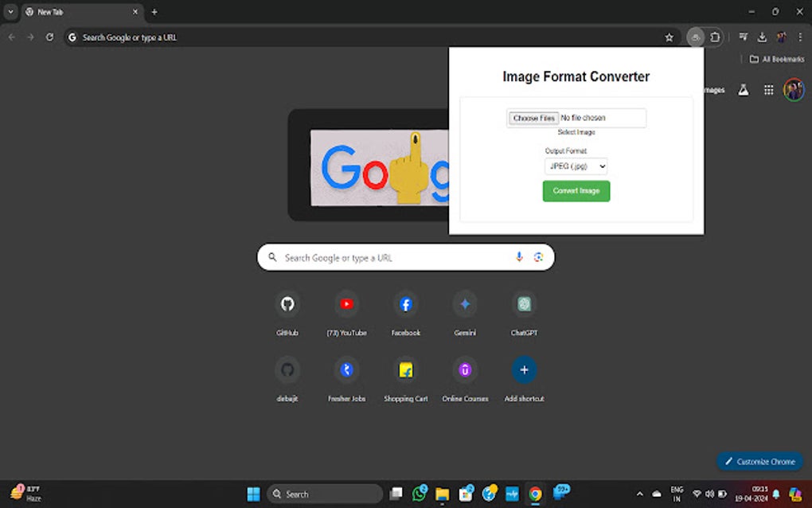Viewport: 812px width, 508px height.
Task: Open the ChatGPT shortcut
Action: point(524,303)
